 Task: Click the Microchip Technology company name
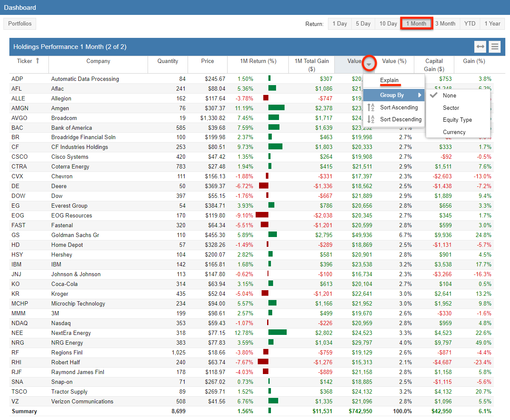point(78,303)
